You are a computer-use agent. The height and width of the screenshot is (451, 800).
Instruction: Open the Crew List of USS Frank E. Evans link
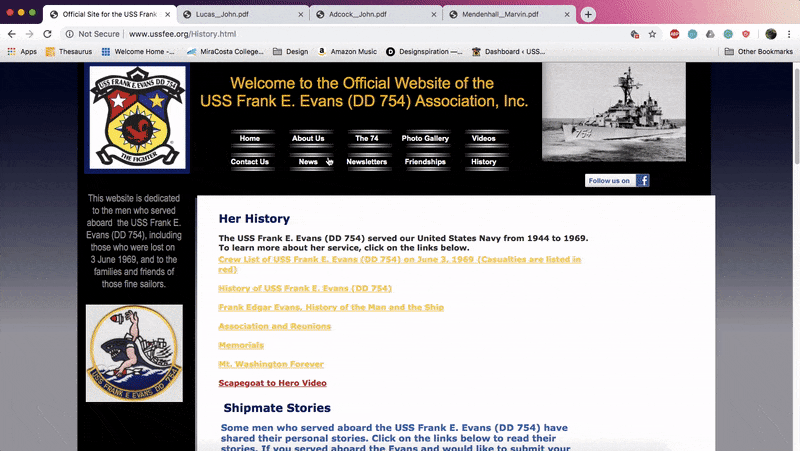[399, 264]
